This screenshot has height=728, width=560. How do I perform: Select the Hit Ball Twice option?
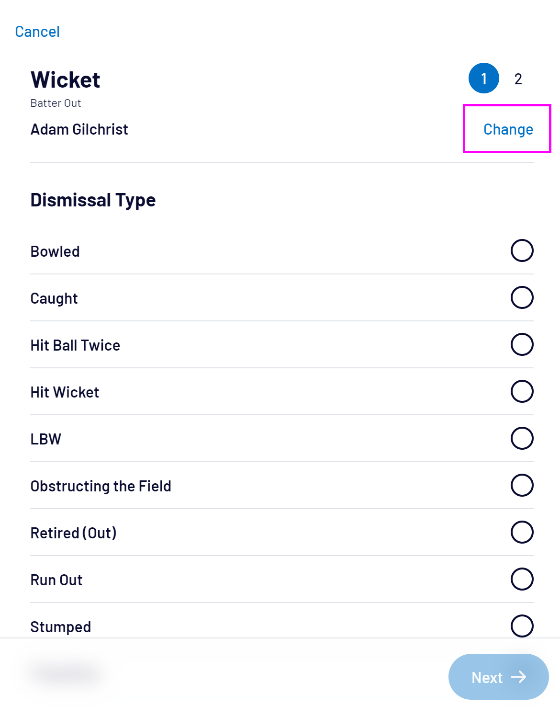(522, 344)
